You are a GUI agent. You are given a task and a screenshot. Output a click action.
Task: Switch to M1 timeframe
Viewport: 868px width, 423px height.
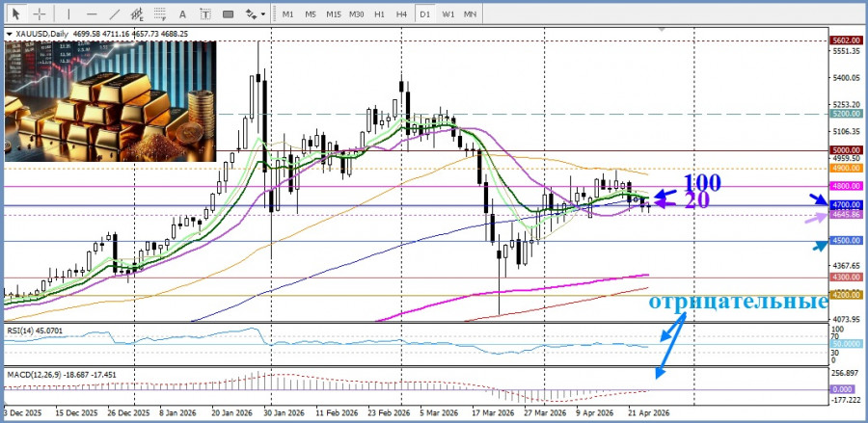[287, 14]
